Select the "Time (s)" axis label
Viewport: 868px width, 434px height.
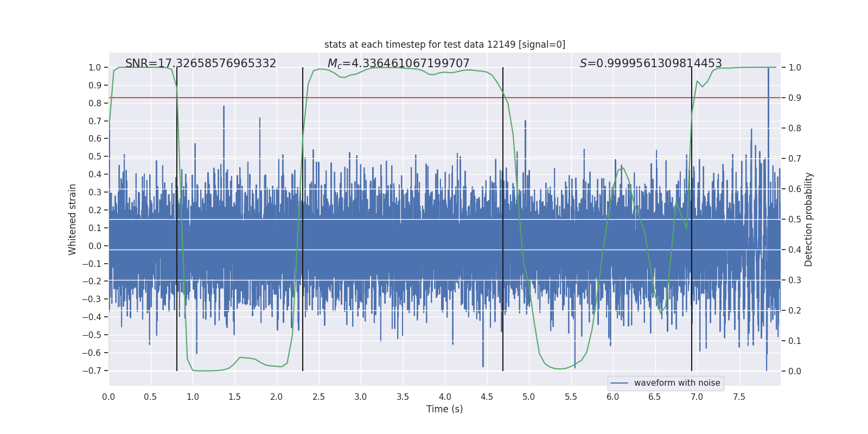pos(445,409)
